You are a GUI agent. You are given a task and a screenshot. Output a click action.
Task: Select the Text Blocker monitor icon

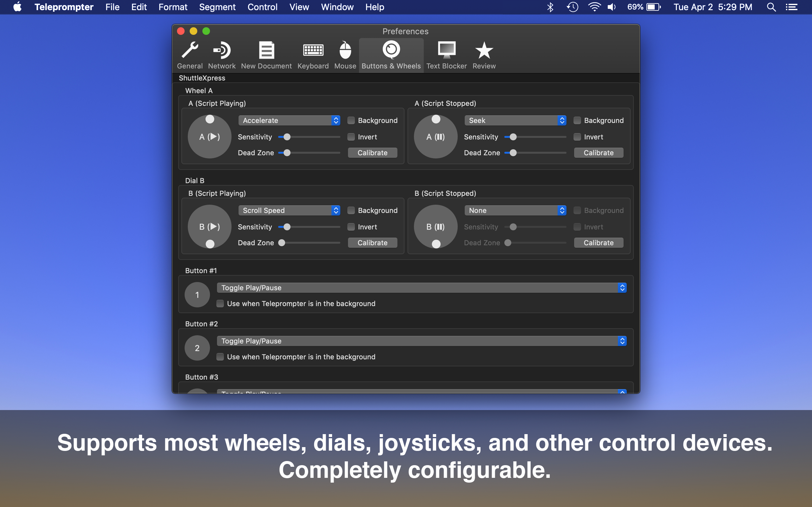point(446,50)
